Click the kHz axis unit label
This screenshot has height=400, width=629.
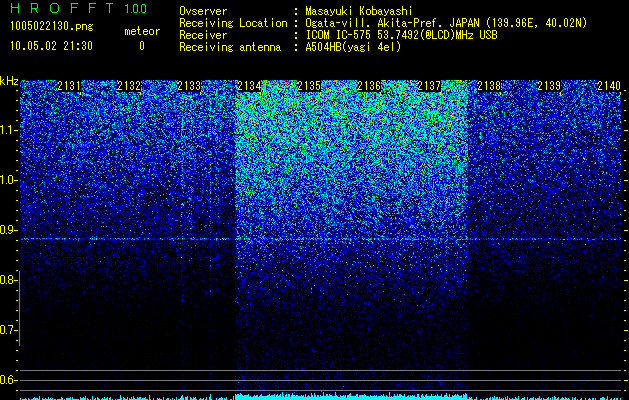(x=9, y=81)
